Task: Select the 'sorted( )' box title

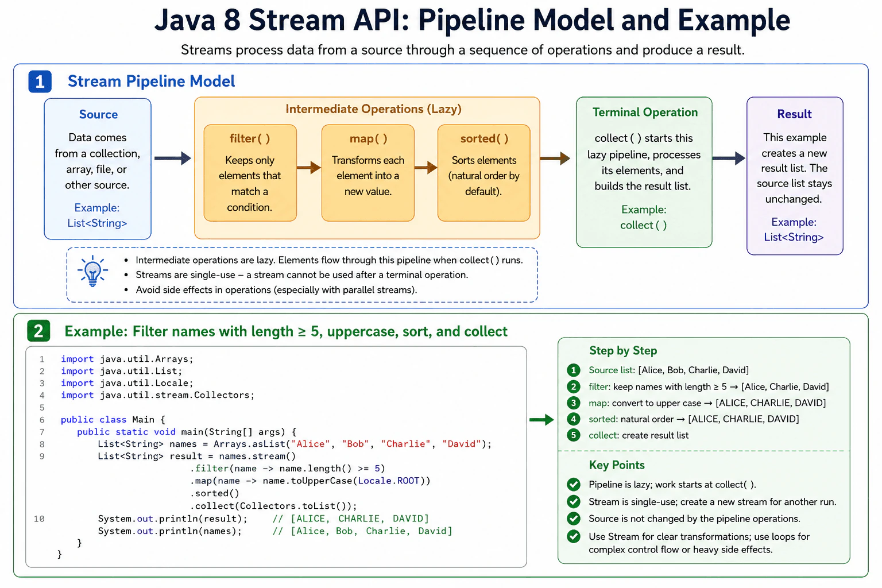Action: pyautogui.click(x=484, y=138)
